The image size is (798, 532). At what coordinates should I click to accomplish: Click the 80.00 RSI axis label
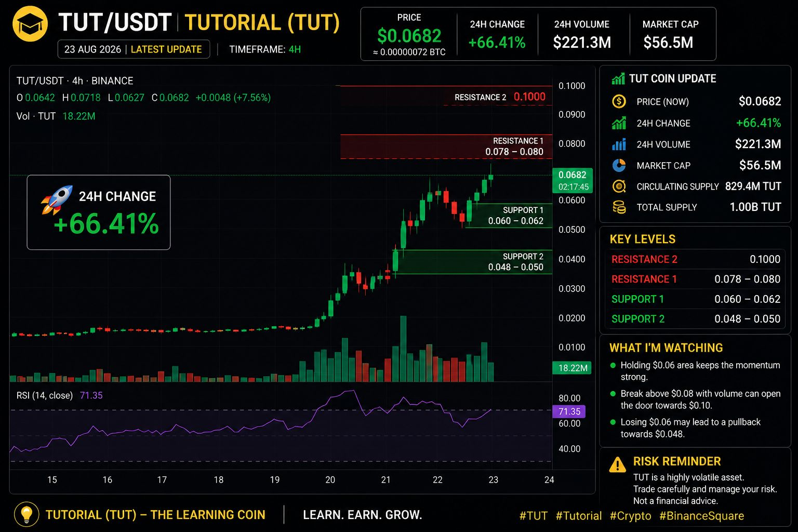coord(569,398)
